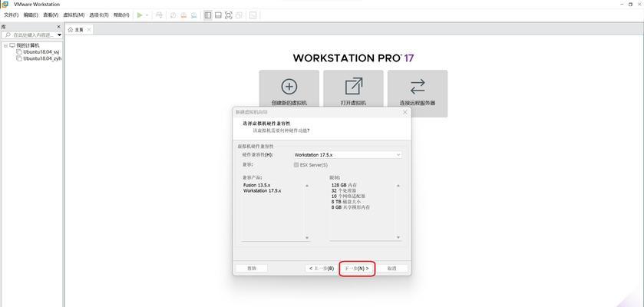Click the compatible products list down arrow
This screenshot has width=644, height=307.
[307, 237]
